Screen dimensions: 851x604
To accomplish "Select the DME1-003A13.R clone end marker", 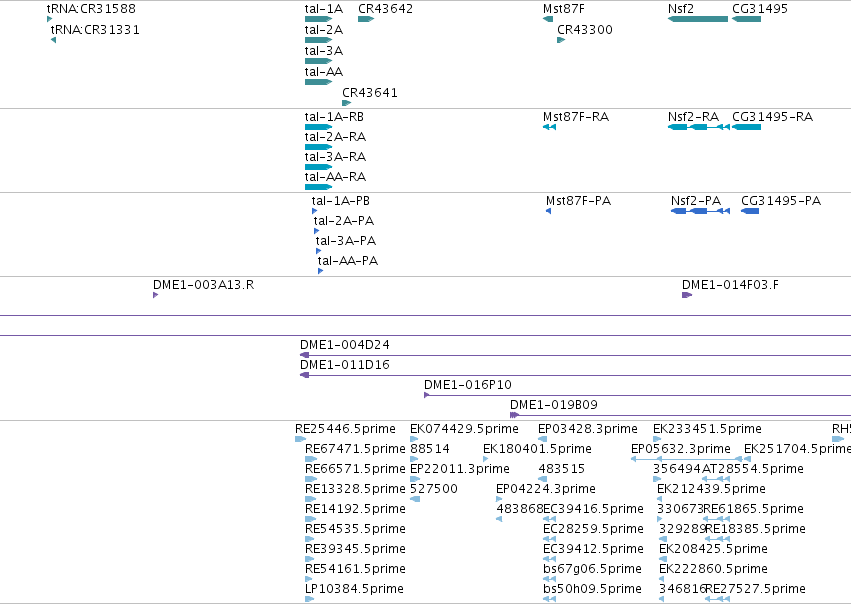I will click(x=156, y=295).
